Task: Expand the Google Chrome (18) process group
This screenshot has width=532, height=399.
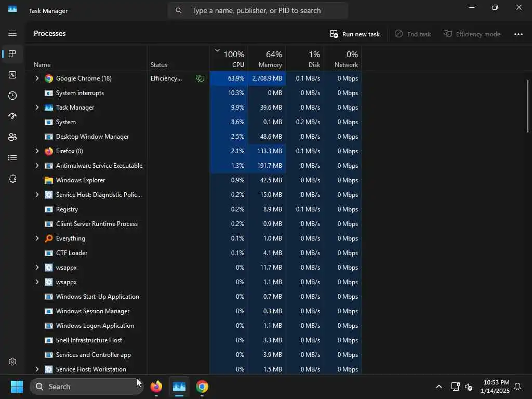Action: [x=37, y=78]
